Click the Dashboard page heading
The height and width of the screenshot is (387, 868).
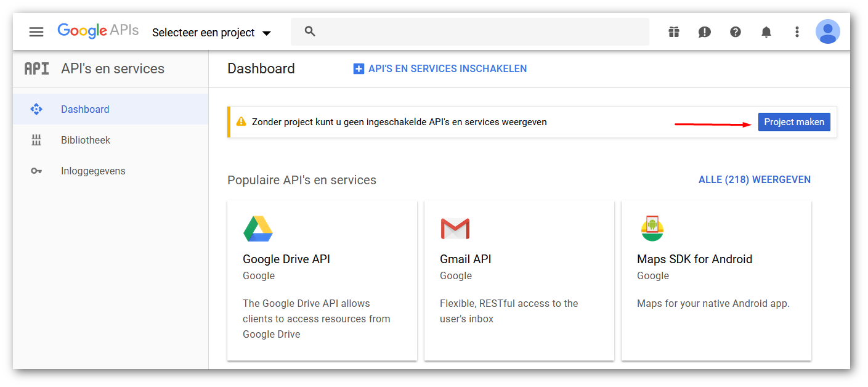click(261, 68)
